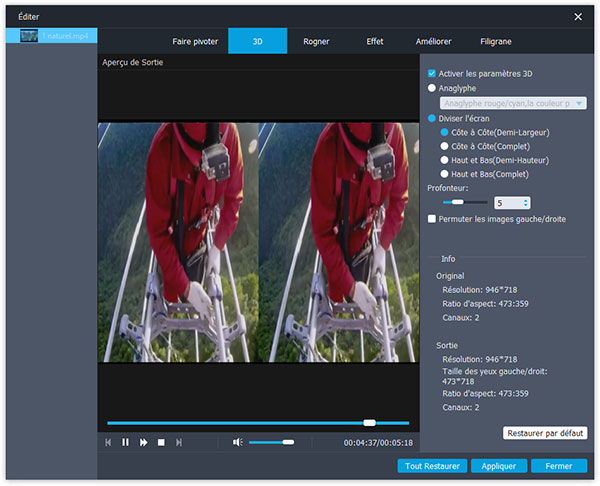Image resolution: width=600 pixels, height=486 pixels.
Task: Jump to previous frame button
Action: pyautogui.click(x=108, y=442)
